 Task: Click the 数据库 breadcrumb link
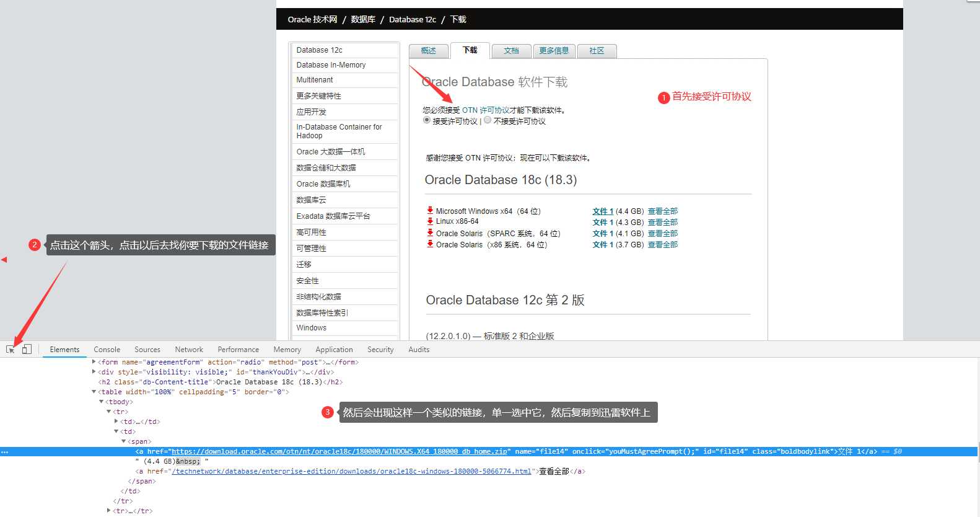tap(363, 19)
